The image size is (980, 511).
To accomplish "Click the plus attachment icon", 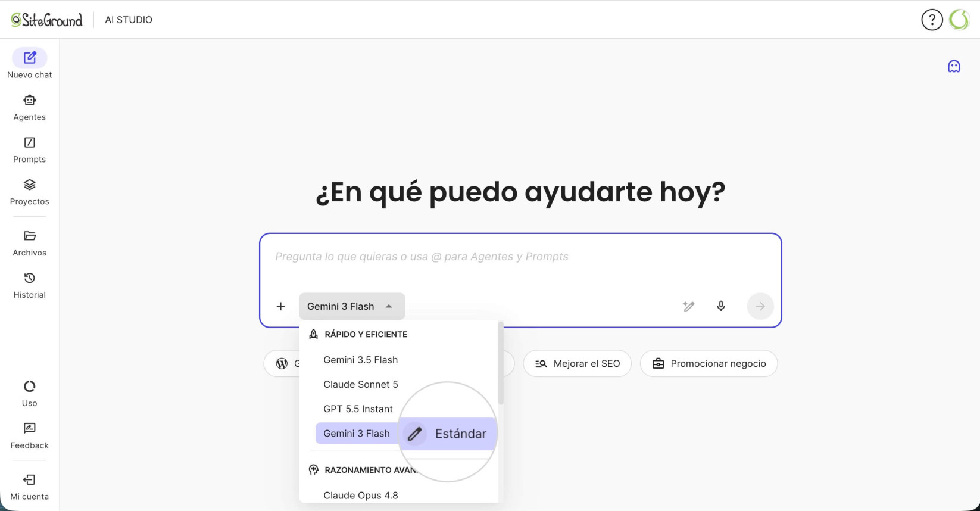I will click(x=281, y=306).
